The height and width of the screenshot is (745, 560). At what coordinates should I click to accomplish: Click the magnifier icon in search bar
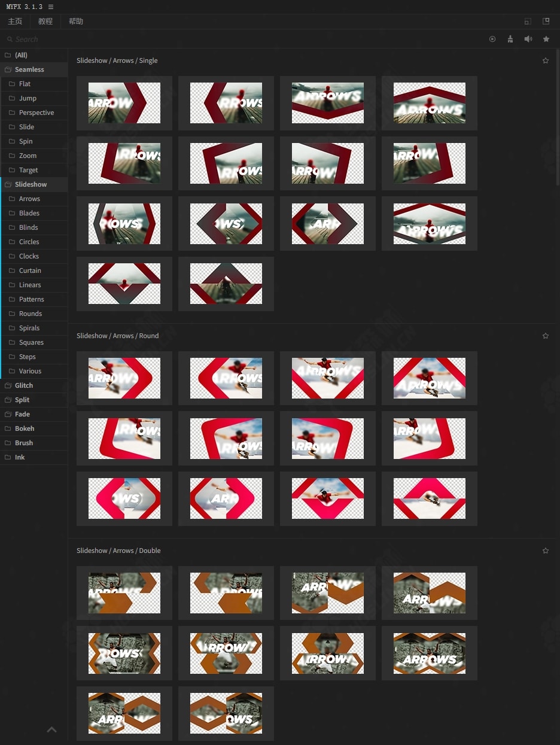[10, 39]
